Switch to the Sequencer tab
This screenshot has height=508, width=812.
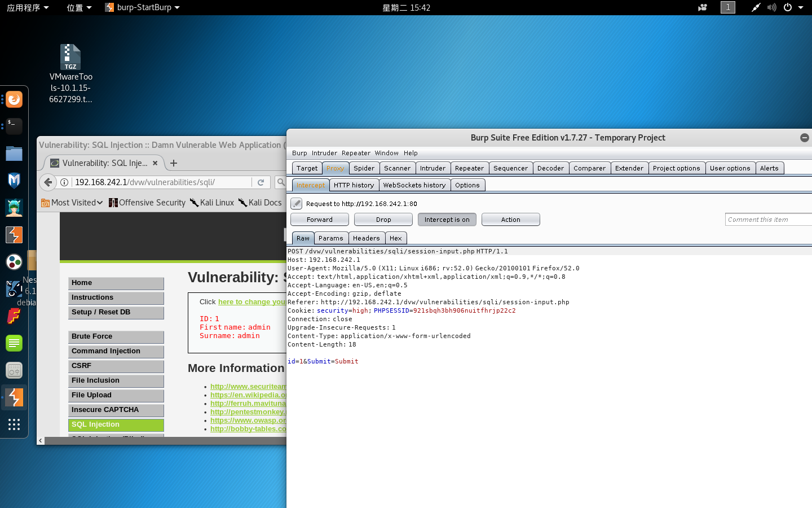(511, 168)
